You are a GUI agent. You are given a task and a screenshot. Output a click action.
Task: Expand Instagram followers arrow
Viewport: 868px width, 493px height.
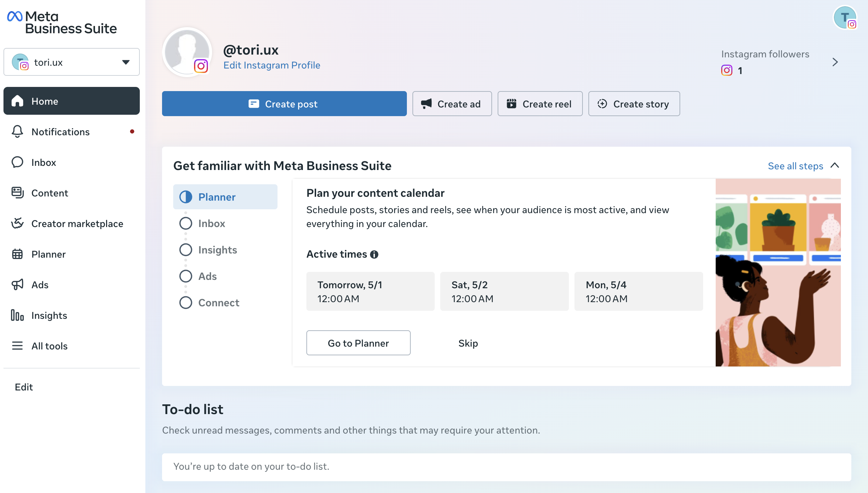tap(835, 62)
